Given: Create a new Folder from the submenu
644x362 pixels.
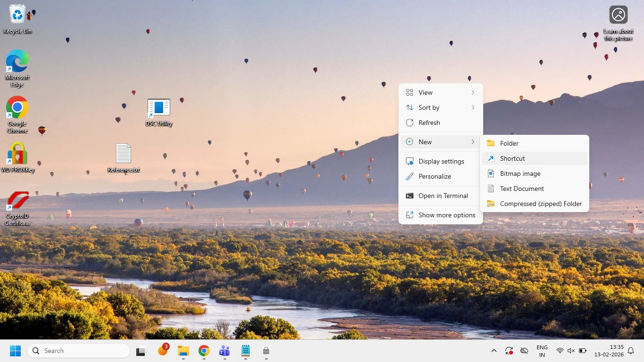Looking at the screenshot, I should tap(535, 143).
